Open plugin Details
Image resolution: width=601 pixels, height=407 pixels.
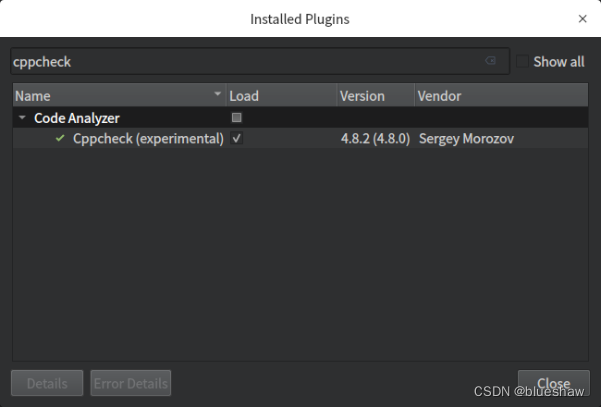pyautogui.click(x=47, y=383)
